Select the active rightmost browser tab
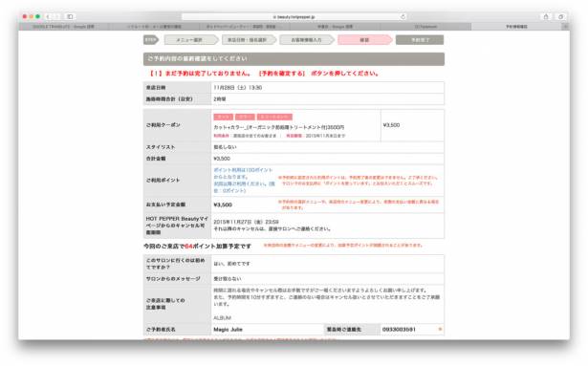This screenshot has width=588, height=366. pyautogui.click(x=516, y=27)
